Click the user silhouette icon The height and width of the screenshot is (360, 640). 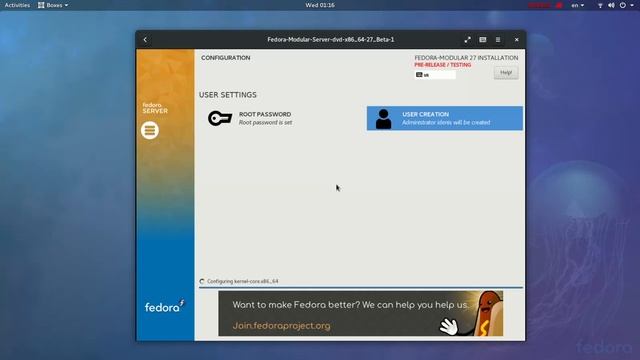point(383,119)
